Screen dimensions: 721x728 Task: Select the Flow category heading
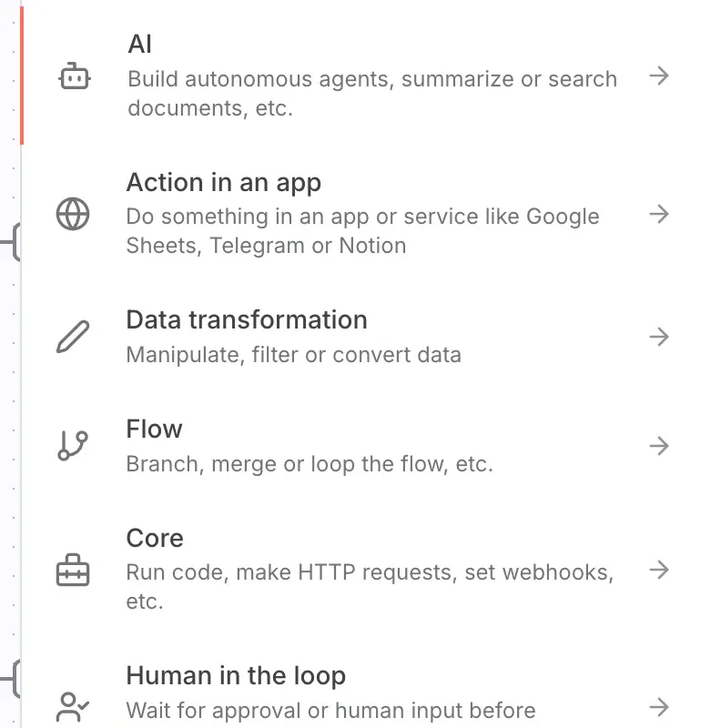(x=154, y=429)
